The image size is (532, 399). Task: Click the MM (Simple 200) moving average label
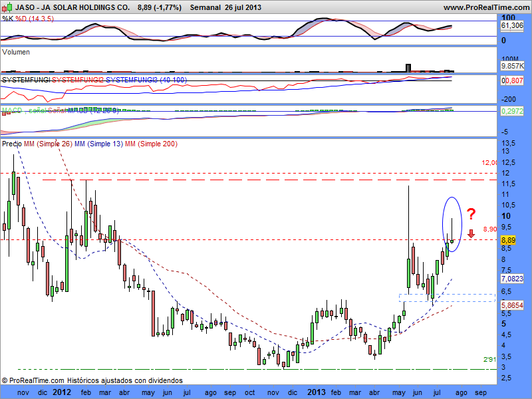click(152, 144)
